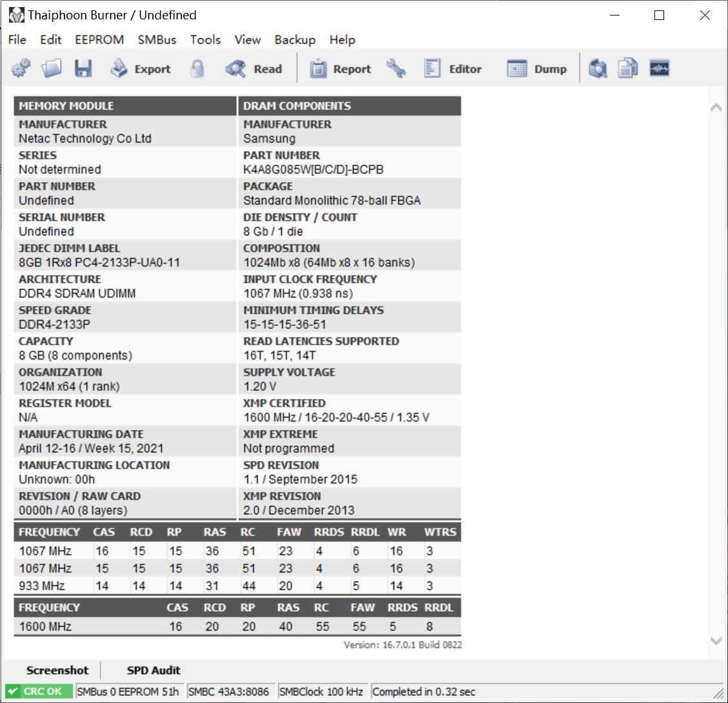Open the SMBus menu
This screenshot has height=703, width=728.
[x=157, y=40]
